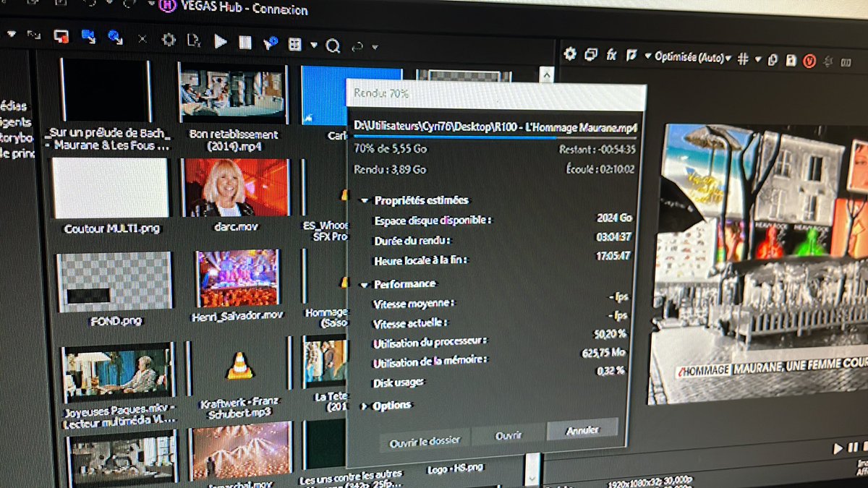Toggle the auto preview icon with blue dot
This screenshot has height=488, width=868.
[x=270, y=43]
